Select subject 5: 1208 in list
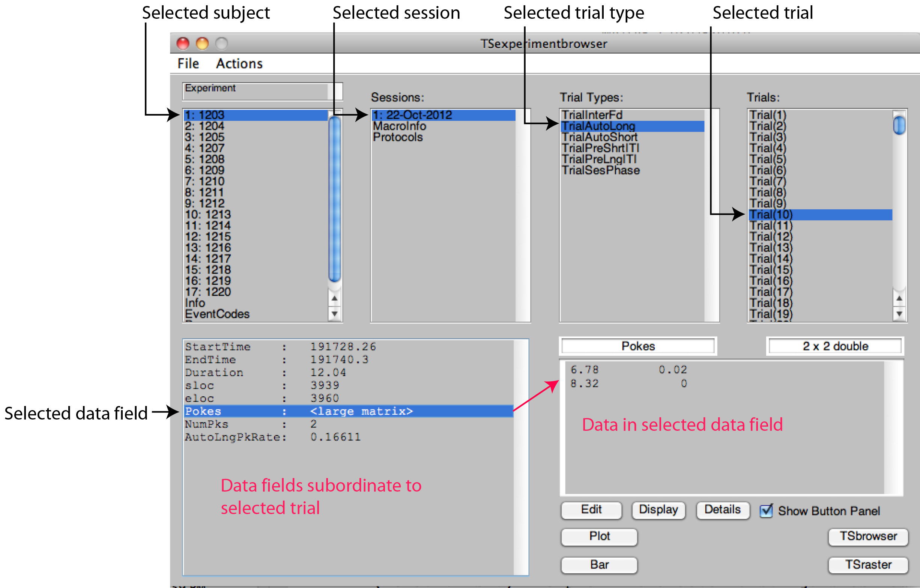The height and width of the screenshot is (588, 920). coord(205,159)
